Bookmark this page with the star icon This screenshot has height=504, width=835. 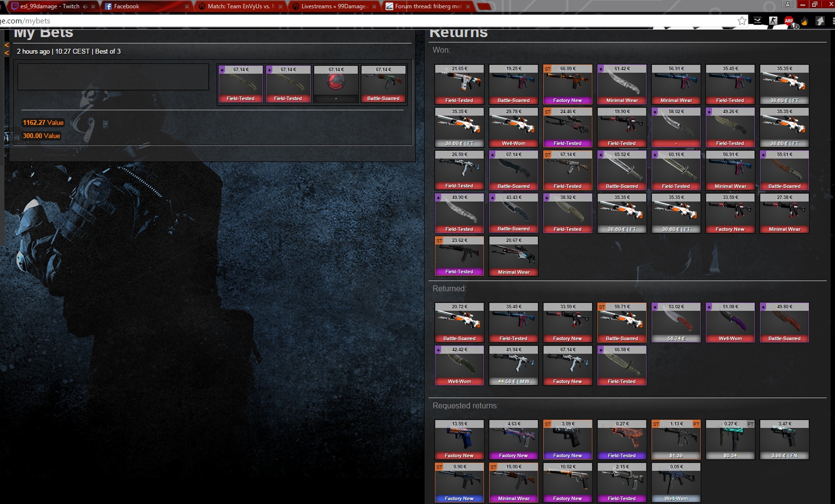[x=742, y=20]
